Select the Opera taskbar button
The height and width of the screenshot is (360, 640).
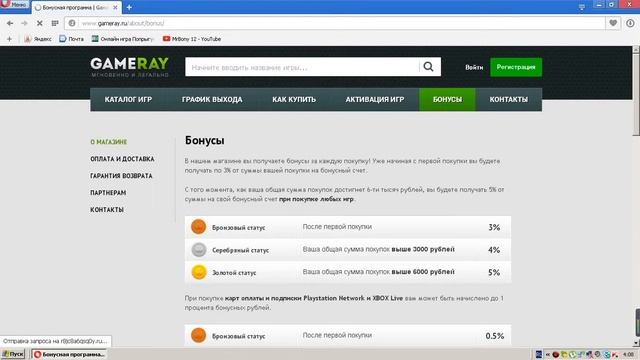69,354
